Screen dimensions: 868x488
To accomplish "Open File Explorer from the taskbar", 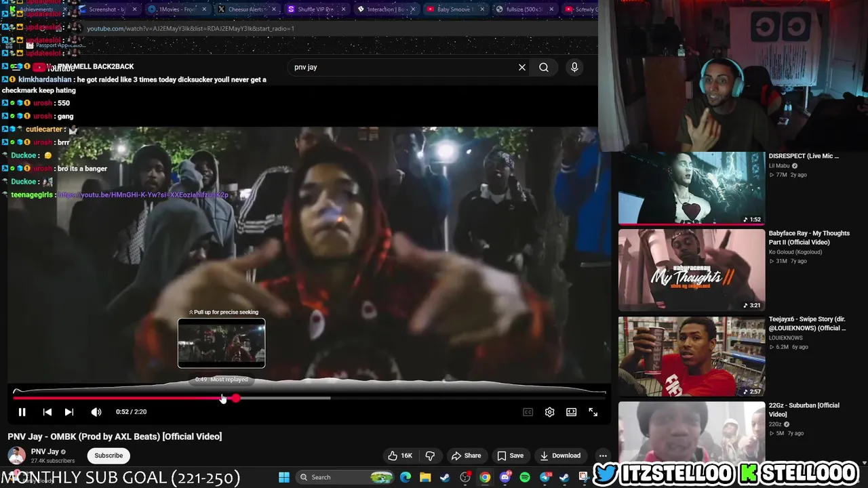I will pyautogui.click(x=425, y=477).
